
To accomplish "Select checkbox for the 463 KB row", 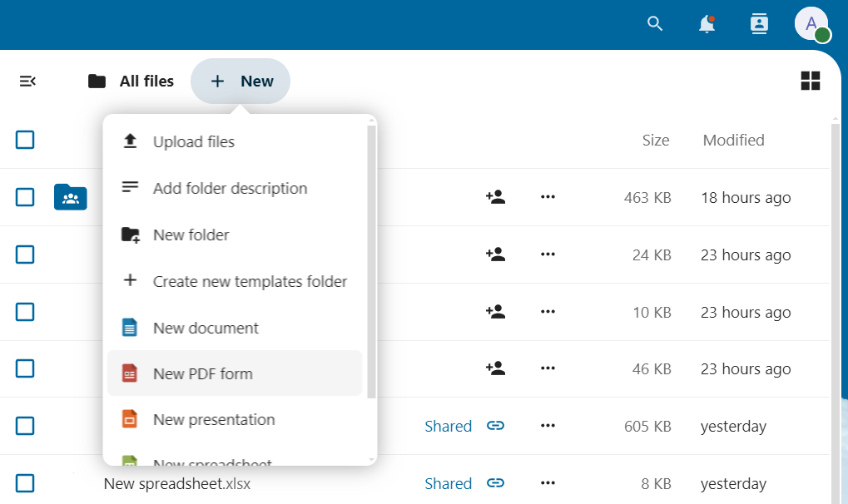I will [x=25, y=197].
